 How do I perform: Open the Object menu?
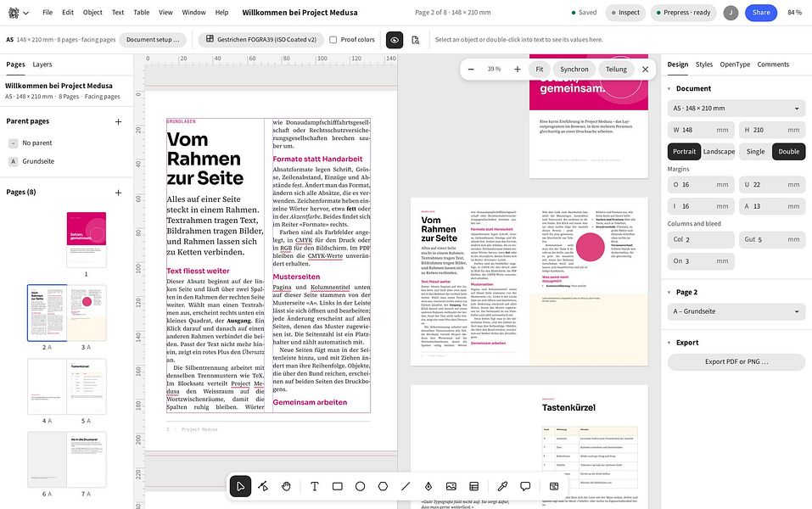click(x=92, y=13)
